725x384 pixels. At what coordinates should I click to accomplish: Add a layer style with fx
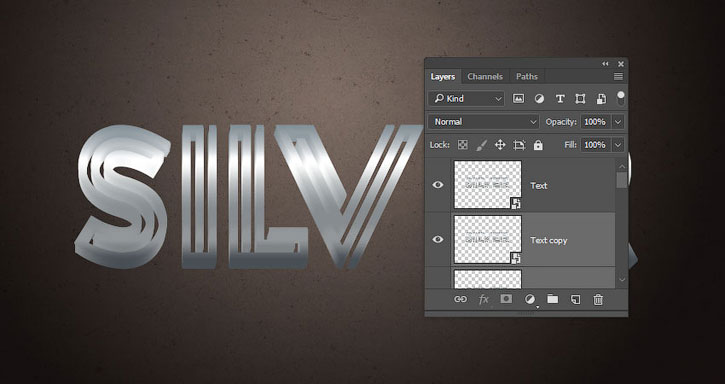[483, 299]
